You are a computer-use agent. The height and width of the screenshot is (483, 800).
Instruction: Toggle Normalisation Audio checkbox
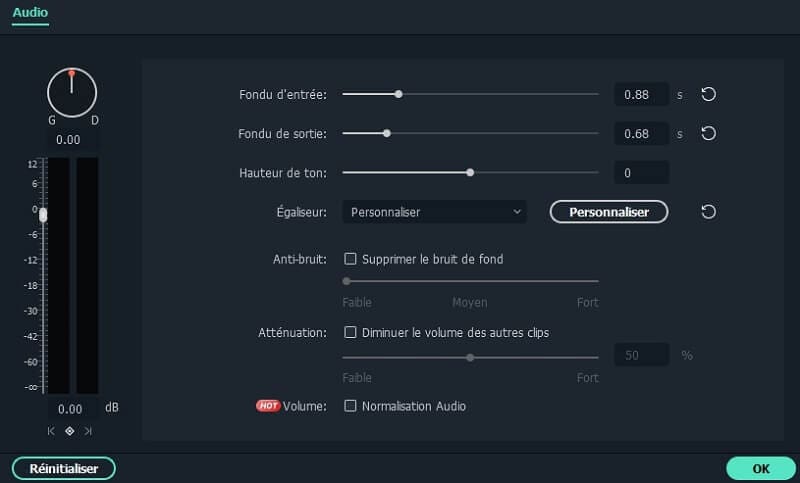point(350,406)
